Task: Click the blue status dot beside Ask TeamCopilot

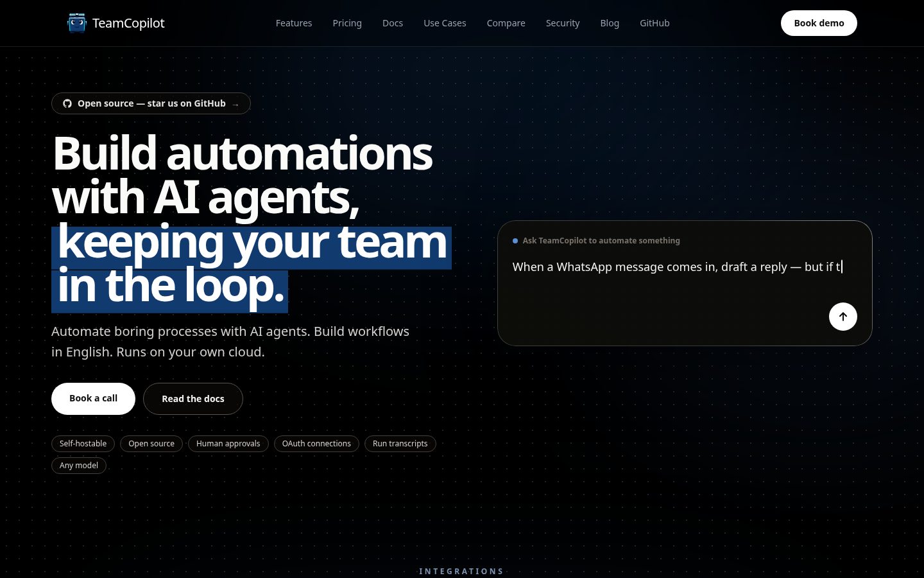Action: tap(515, 241)
